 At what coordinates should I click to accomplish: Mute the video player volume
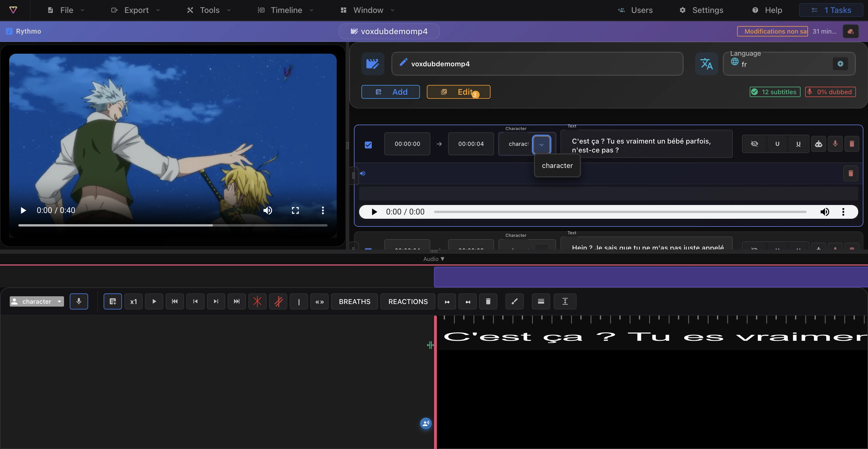268,210
